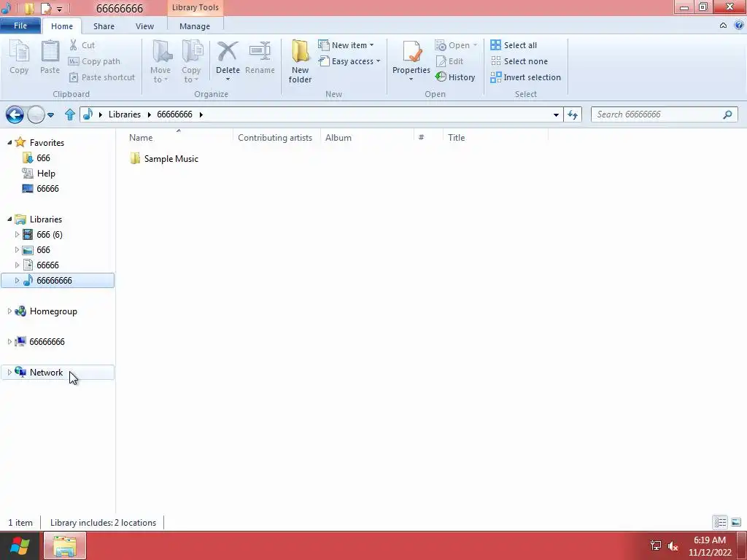Click Invert selection in the ribbon
Viewport: 747px width, 560px height.
pyautogui.click(x=525, y=77)
